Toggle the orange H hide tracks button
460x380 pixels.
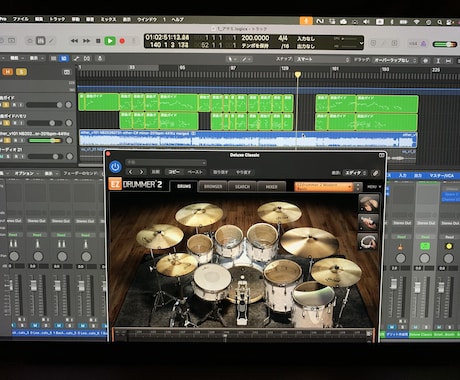click(8, 72)
